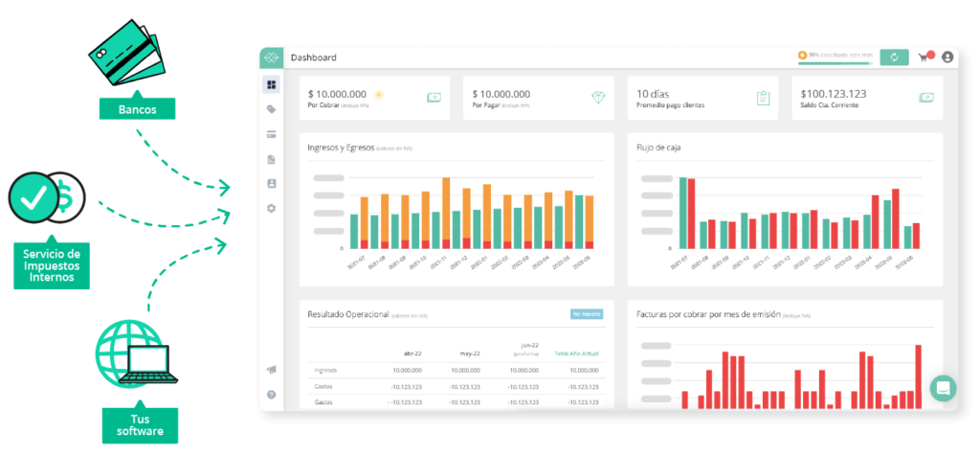The width and height of the screenshot is (980, 456).
Task: Click the Ver Reporte button
Action: [587, 313]
